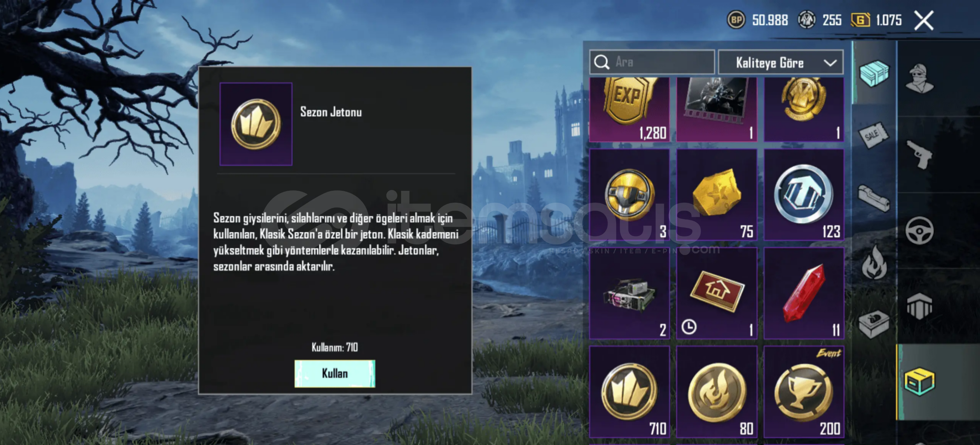Click the Kullan button

[335, 374]
